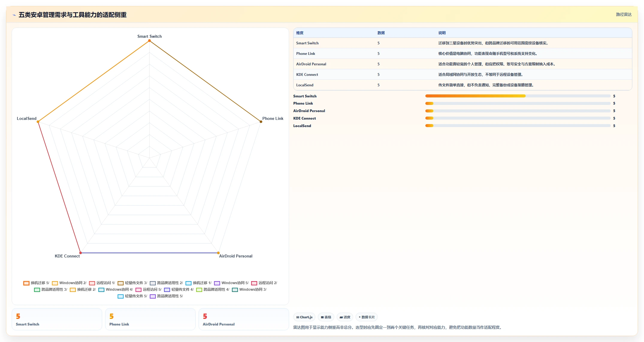Click the LocalSend progress bar

[518, 126]
